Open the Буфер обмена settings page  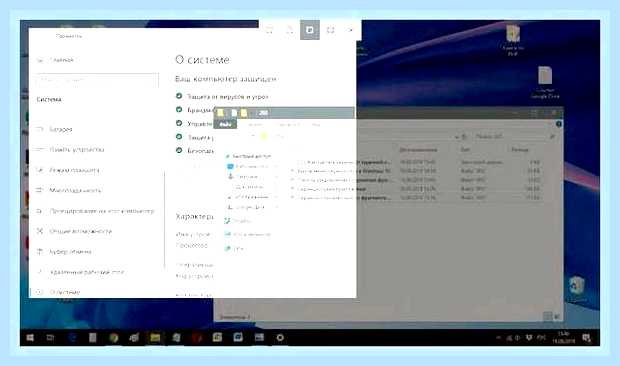click(70, 252)
